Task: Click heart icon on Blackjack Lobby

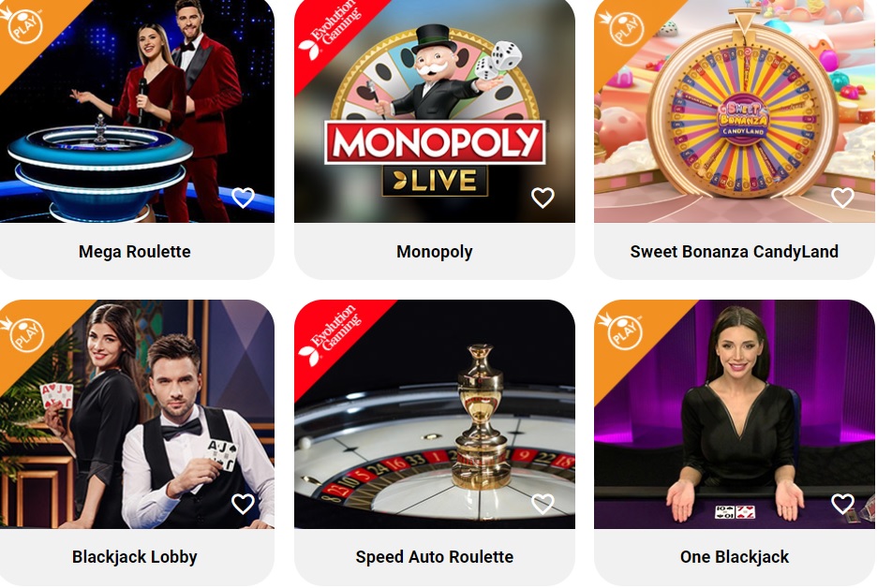Action: [x=243, y=504]
